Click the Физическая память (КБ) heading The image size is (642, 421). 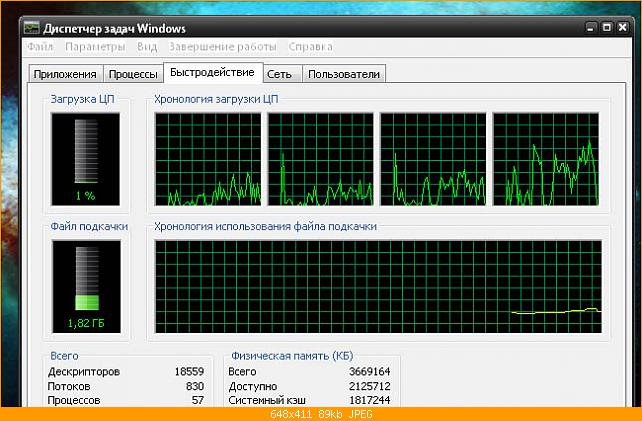(x=292, y=356)
